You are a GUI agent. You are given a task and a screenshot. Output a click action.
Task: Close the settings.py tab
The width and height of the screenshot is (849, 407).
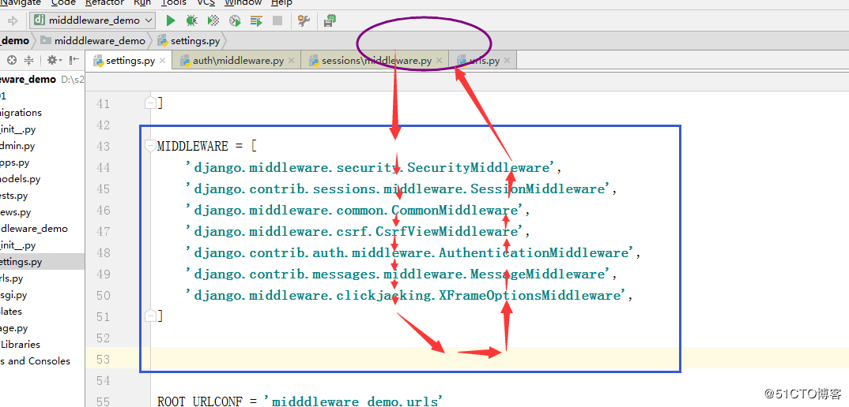coord(162,61)
